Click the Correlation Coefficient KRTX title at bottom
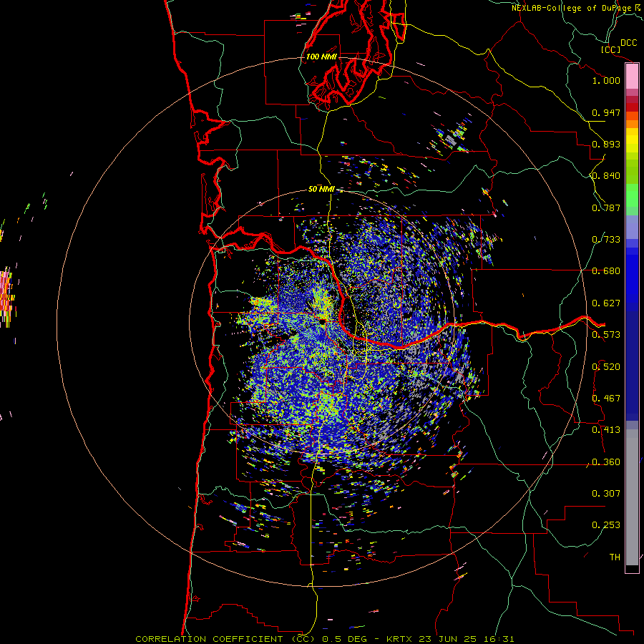644x644 pixels. tap(324, 639)
